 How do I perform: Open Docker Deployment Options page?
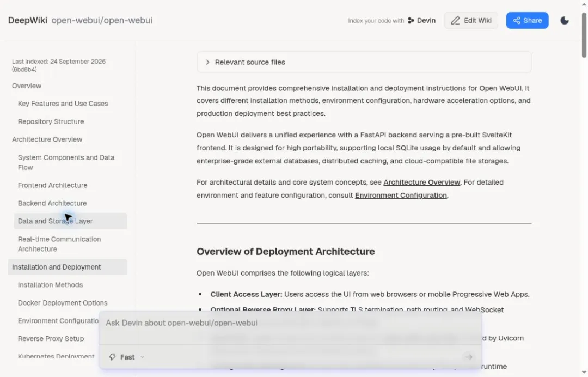click(x=63, y=303)
